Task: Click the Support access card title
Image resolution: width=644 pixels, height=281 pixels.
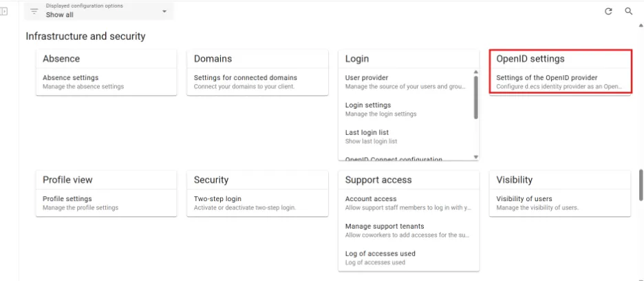Action: tap(378, 180)
